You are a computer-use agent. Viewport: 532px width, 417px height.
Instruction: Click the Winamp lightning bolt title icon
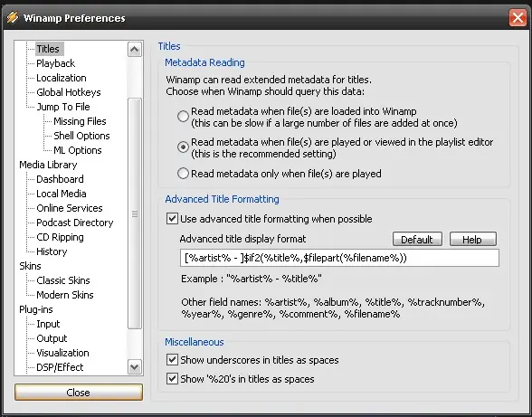[13, 17]
